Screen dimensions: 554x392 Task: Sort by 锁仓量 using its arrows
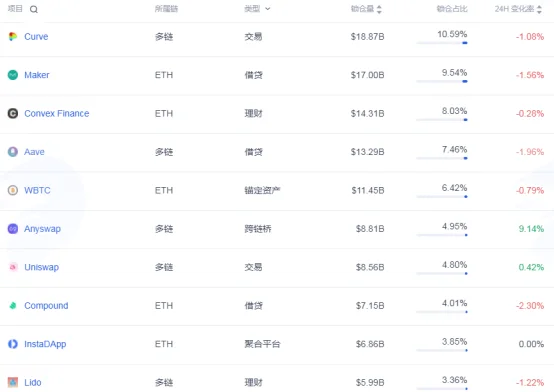point(379,9)
